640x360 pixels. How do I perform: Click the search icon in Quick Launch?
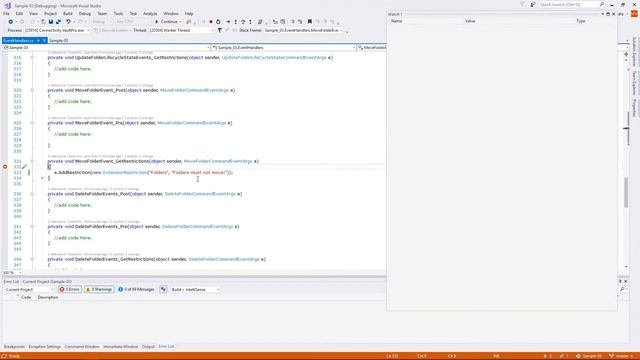602,4
